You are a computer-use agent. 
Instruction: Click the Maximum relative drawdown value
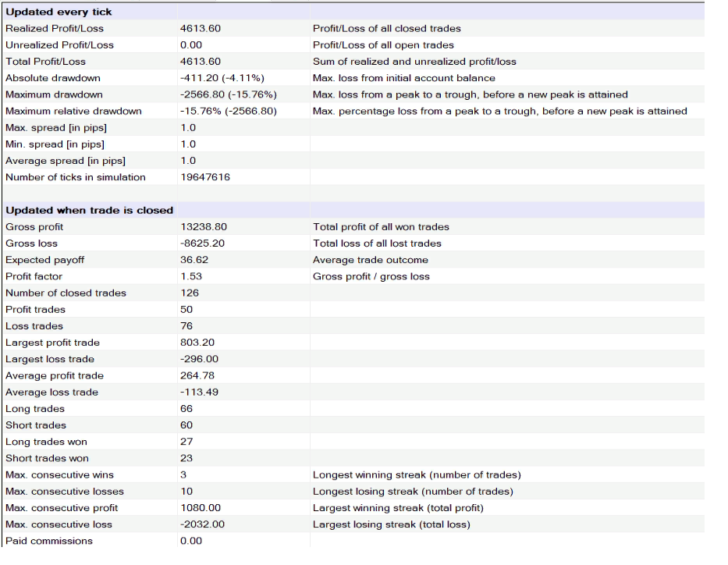pos(228,111)
